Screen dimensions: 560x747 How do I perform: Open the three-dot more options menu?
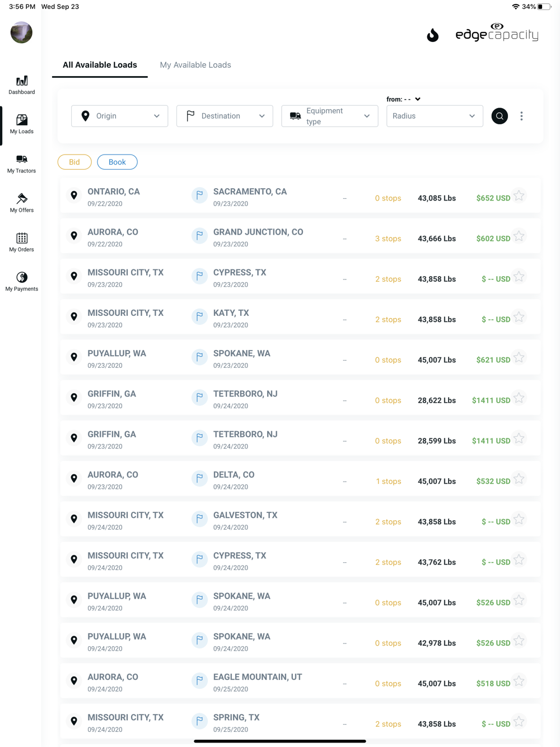521,116
